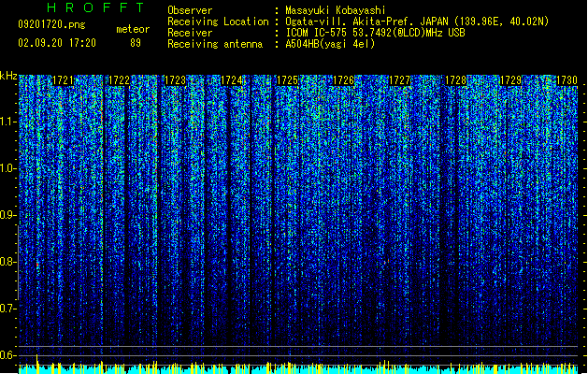Click the 1727 time marker
The width and height of the screenshot is (588, 374).
click(400, 80)
